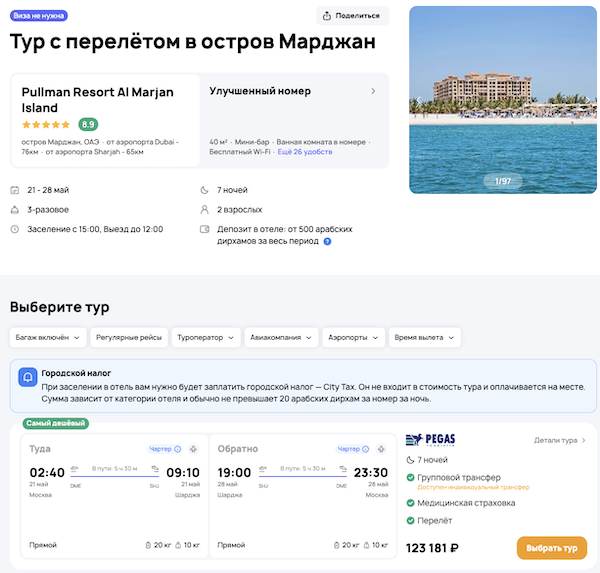Click the 8.9 hotel rating badge
This screenshot has width=600, height=573.
(88, 125)
